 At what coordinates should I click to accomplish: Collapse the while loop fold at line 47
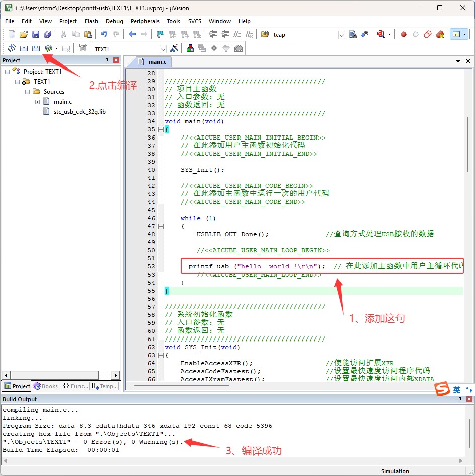click(161, 226)
